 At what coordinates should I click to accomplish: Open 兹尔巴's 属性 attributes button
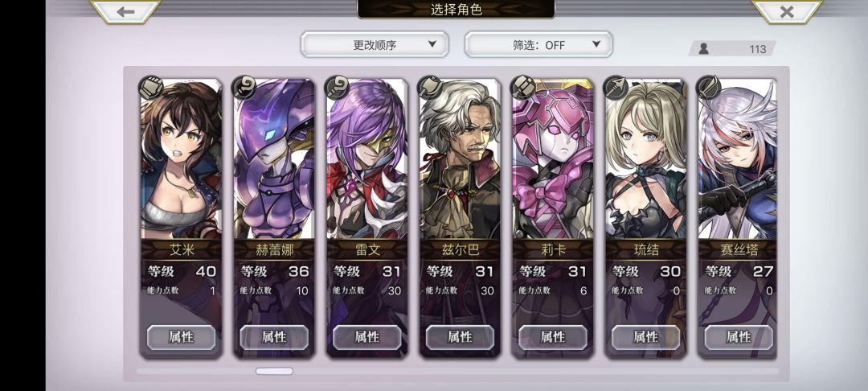[460, 337]
